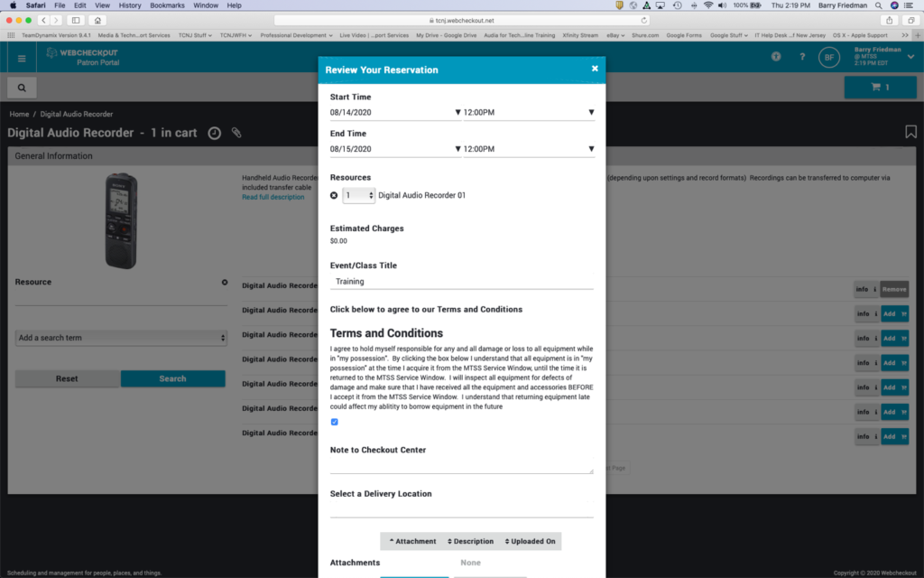924x578 pixels.
Task: Open the 'Add a search term' dropdown
Action: pos(121,338)
